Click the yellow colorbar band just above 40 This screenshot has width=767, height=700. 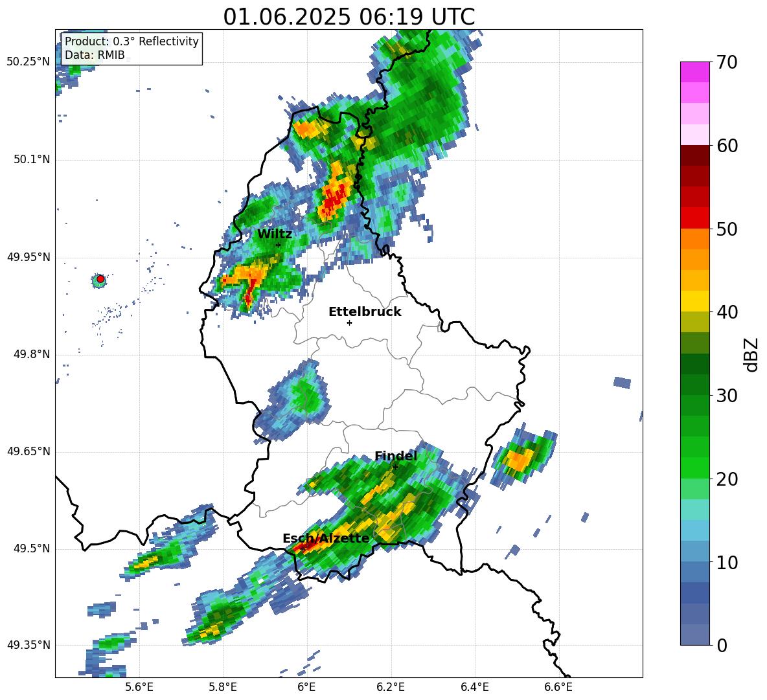(694, 301)
